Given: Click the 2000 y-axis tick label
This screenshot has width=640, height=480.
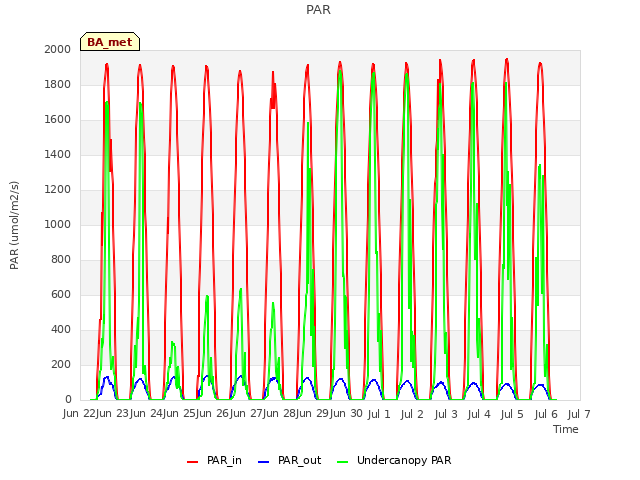Looking at the screenshot, I should (x=58, y=49).
